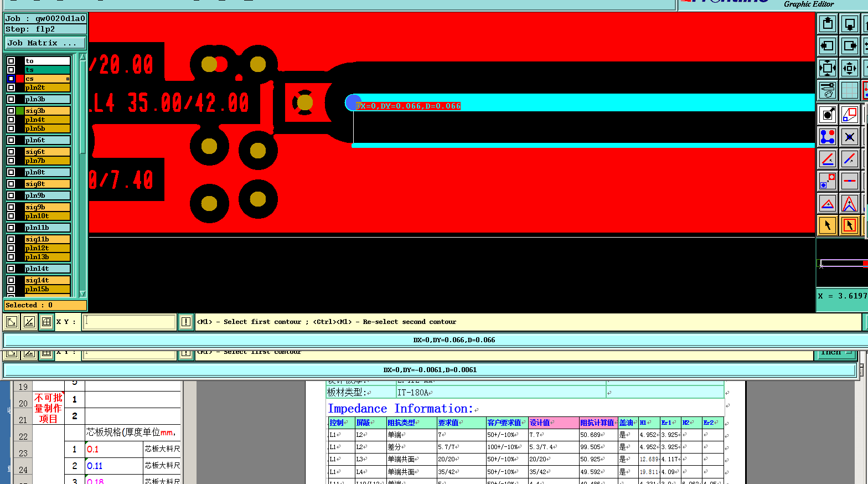The image size is (868, 484).
Task: Click the angle snap icon by X Y
Action: 29,322
